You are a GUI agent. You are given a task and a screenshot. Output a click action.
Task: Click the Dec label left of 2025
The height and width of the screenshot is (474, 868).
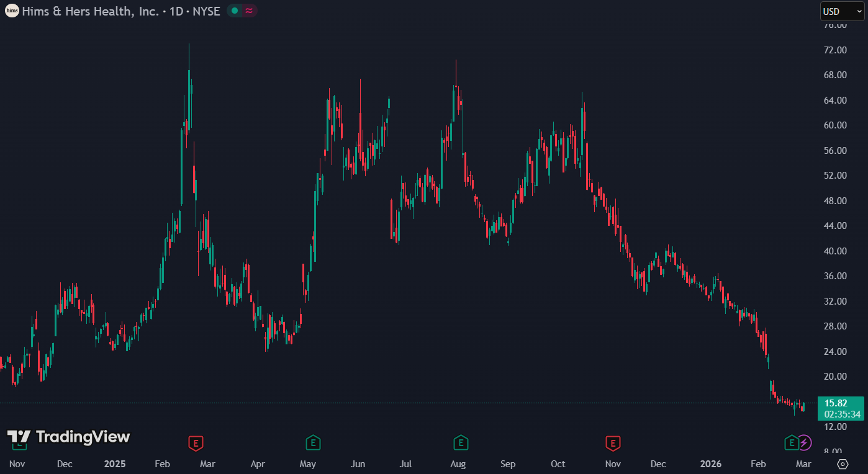click(x=65, y=464)
